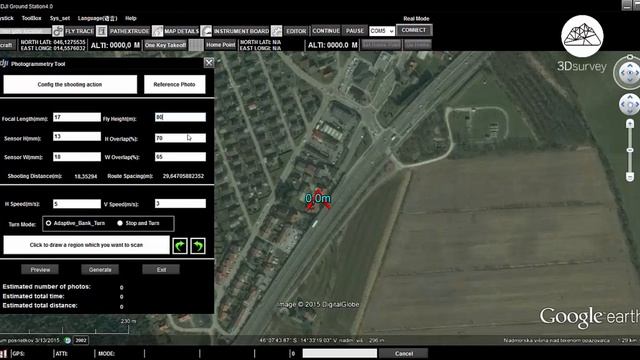Click the Google Earth zoom slider handle
640x360 pixels.
[x=630, y=150]
